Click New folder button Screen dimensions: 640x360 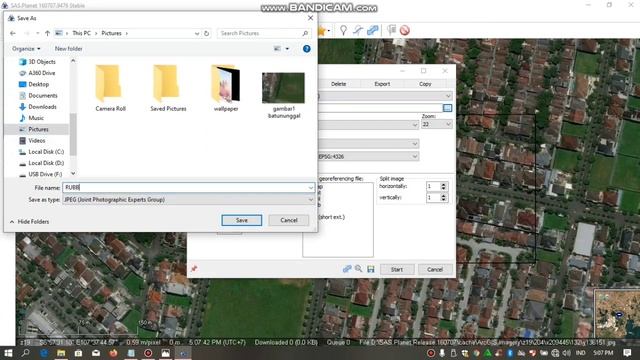tap(69, 49)
